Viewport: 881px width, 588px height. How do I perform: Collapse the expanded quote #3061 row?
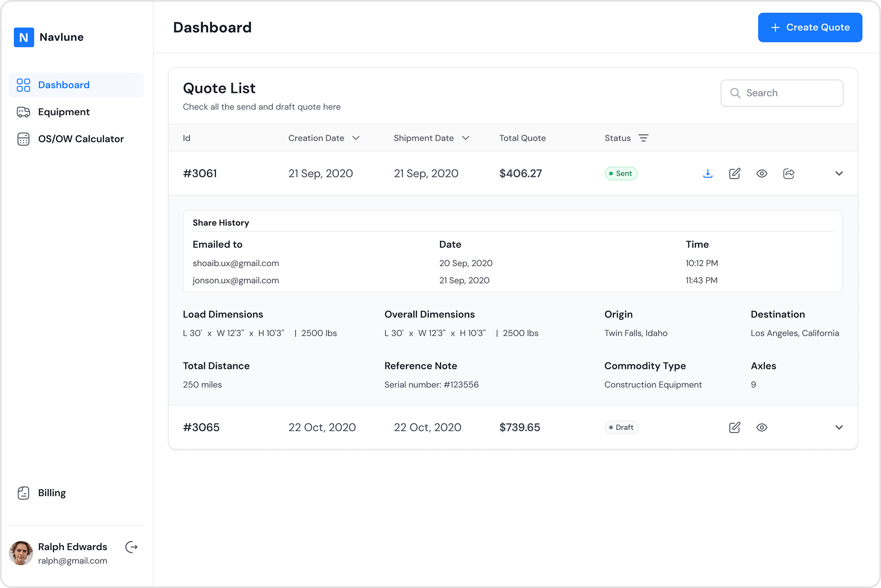click(x=839, y=174)
